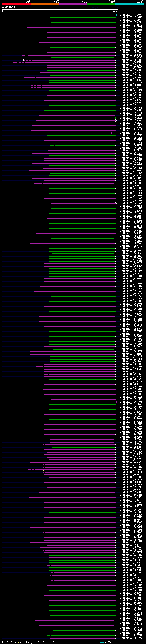Open hit UniRef100_Q9FPU0
The height and width of the screenshot is (644, 146).
point(131,103)
